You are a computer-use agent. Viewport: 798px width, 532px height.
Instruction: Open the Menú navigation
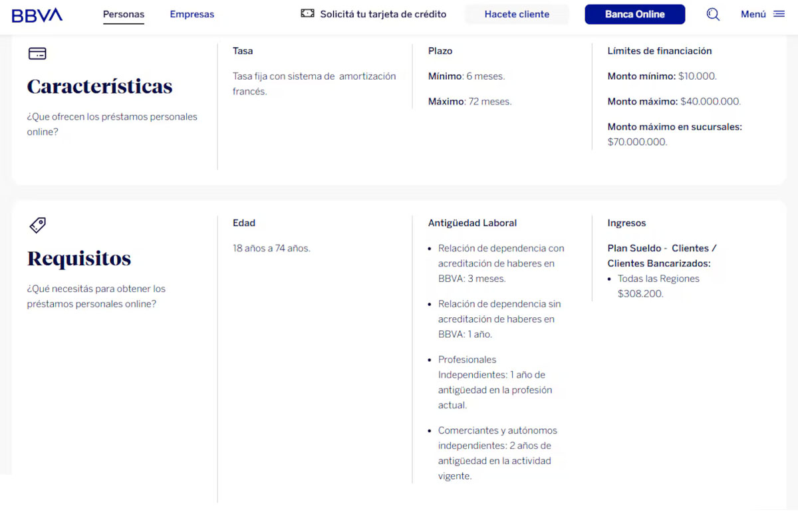coord(763,14)
